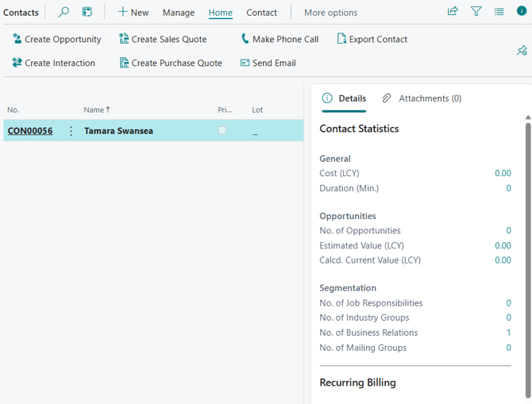This screenshot has height=404, width=532.
Task: Click the plus New button
Action: (133, 13)
